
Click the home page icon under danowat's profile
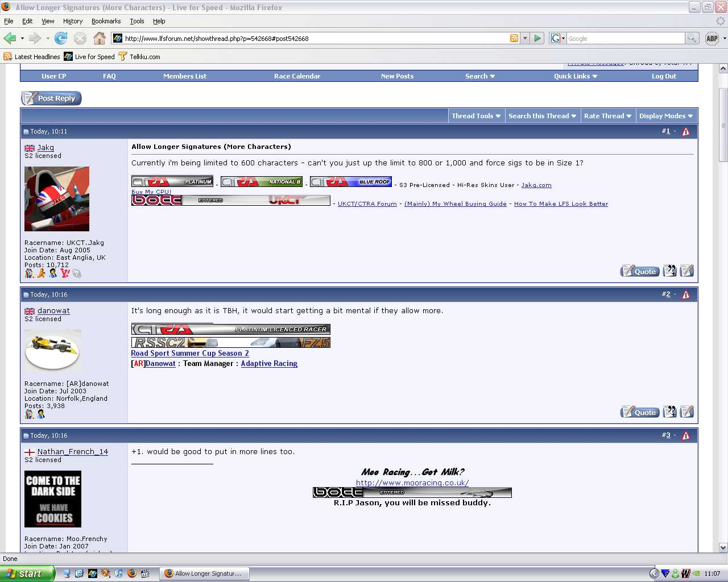(x=29, y=414)
